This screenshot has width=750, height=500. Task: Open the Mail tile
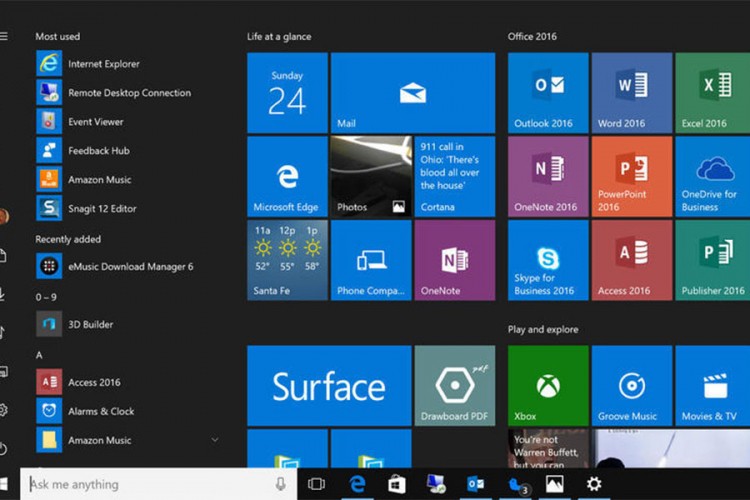click(x=413, y=93)
